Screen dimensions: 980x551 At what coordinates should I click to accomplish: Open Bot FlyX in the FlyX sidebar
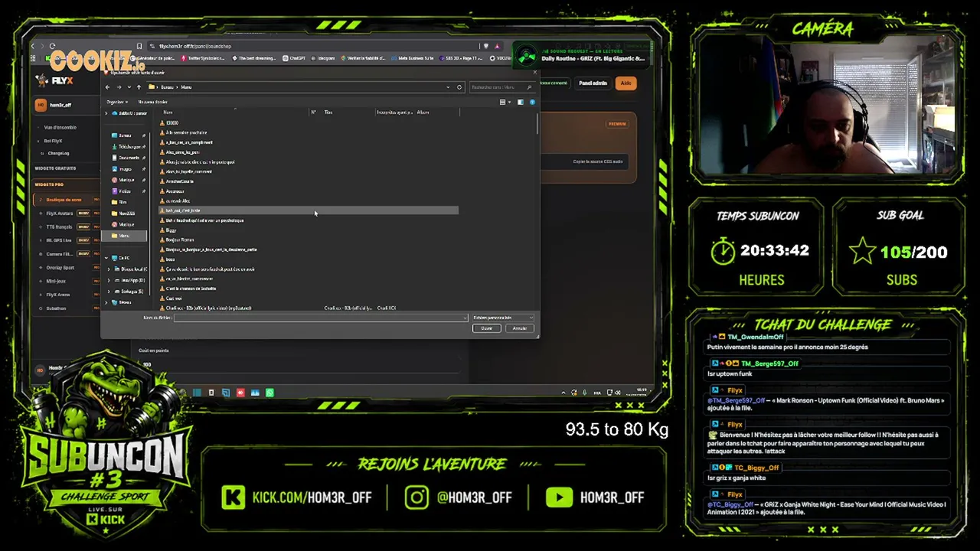tap(54, 141)
